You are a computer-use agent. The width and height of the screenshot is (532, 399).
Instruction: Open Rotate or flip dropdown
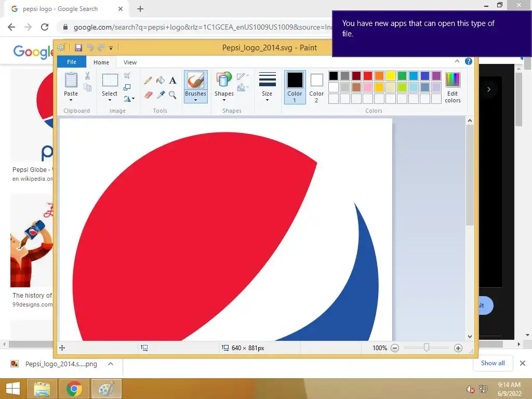[129, 99]
